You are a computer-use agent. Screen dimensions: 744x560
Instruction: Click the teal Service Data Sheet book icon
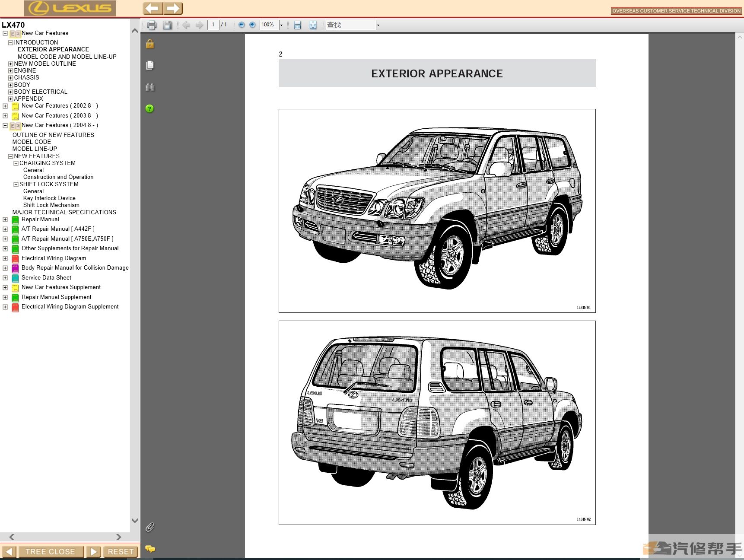15,278
